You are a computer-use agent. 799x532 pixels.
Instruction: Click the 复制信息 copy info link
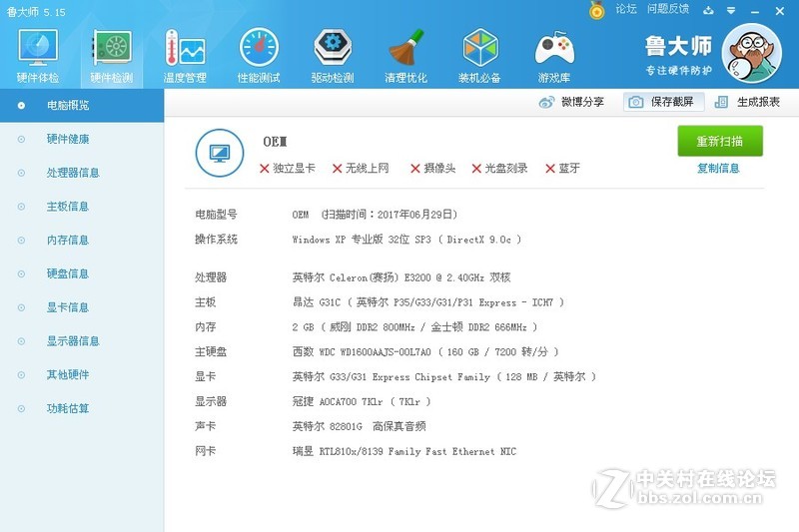click(x=718, y=169)
